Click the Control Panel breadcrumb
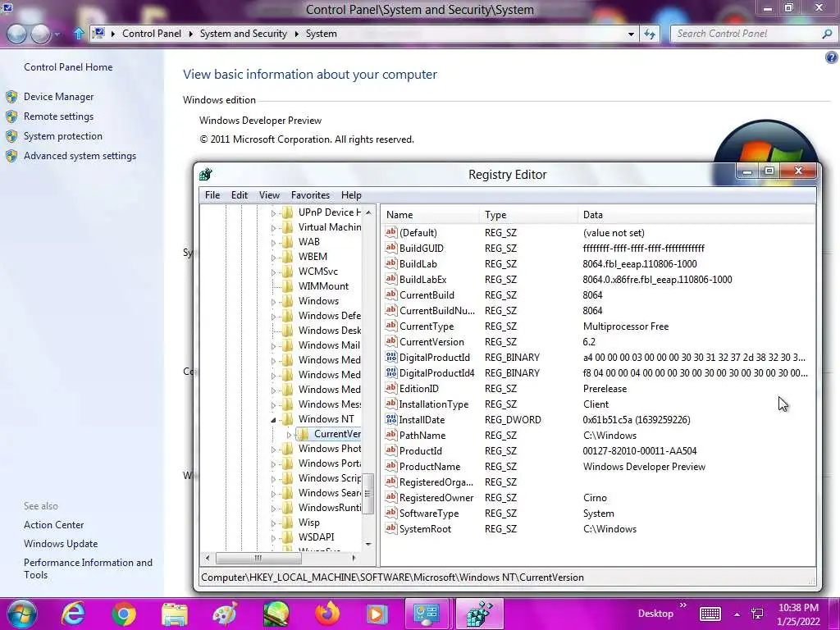The width and height of the screenshot is (840, 630). tap(152, 33)
